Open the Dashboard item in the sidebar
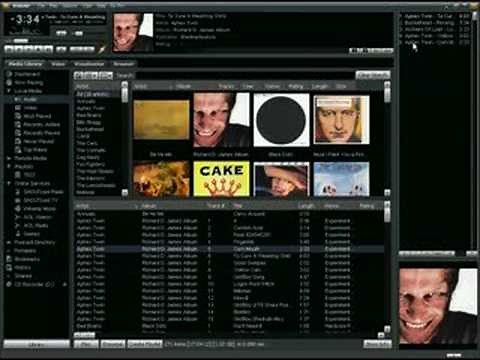The width and height of the screenshot is (480, 360). 27,74
